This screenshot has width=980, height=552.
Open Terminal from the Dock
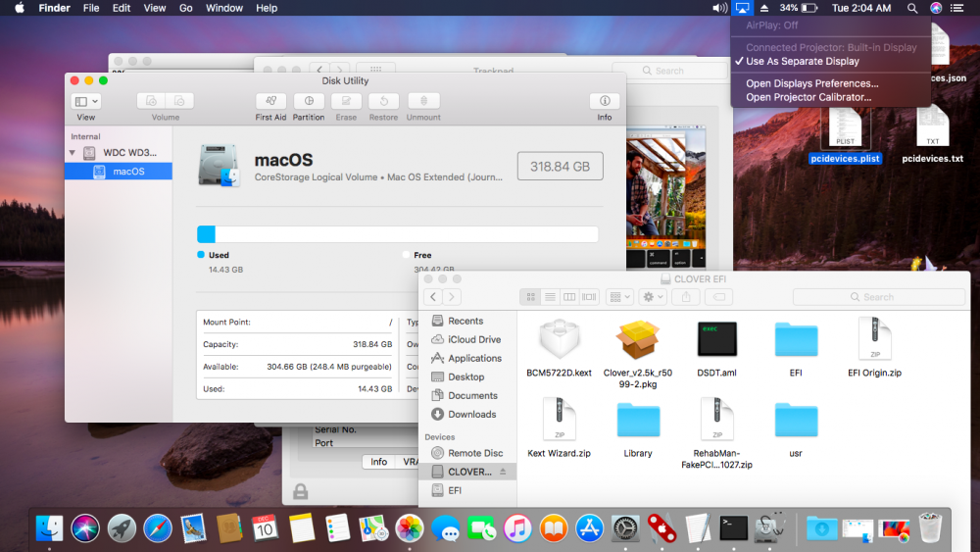point(733,528)
